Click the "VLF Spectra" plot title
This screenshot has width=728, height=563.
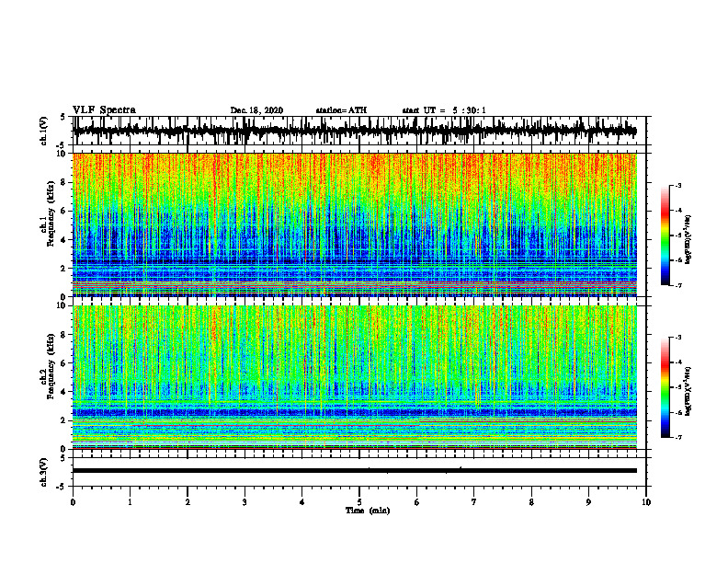pos(104,110)
